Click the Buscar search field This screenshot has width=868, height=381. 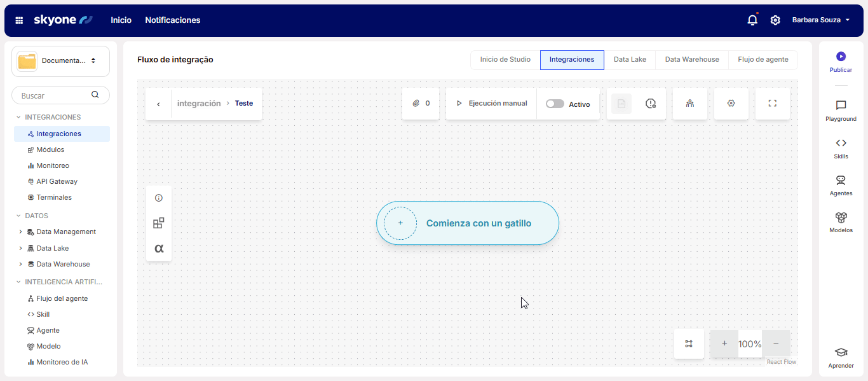click(54, 95)
